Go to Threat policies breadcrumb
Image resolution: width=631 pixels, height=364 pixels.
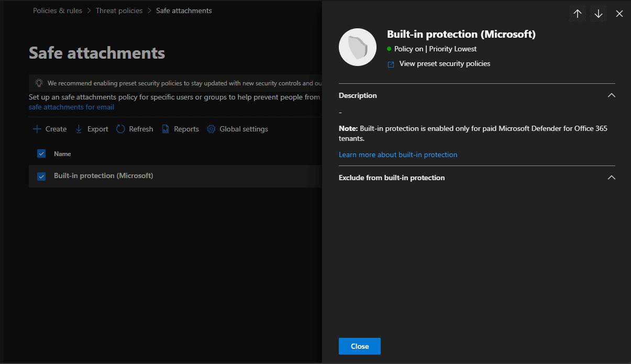coord(119,10)
